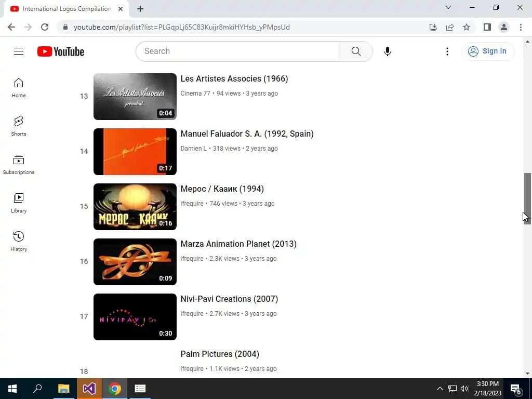Click the scrollbar down arrow
Viewport: 532px width, 399px height.
pyautogui.click(x=527, y=374)
